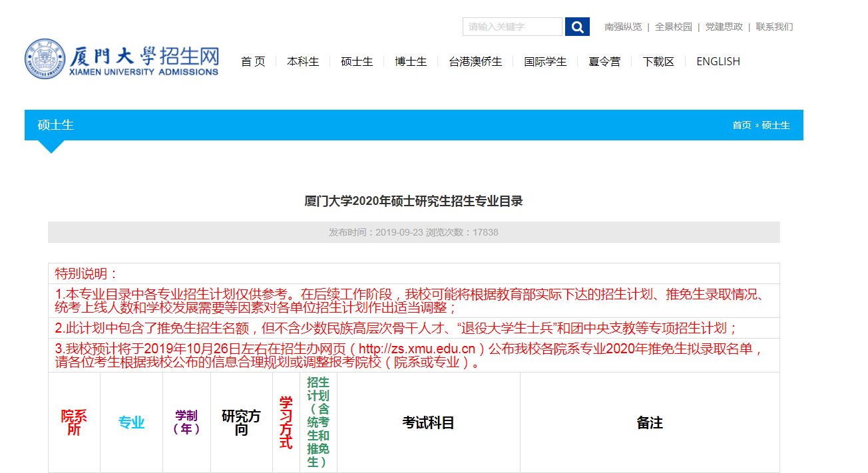Click the 南强纵览 top link
Image resolution: width=868 pixels, height=473 pixels.
pyautogui.click(x=623, y=27)
